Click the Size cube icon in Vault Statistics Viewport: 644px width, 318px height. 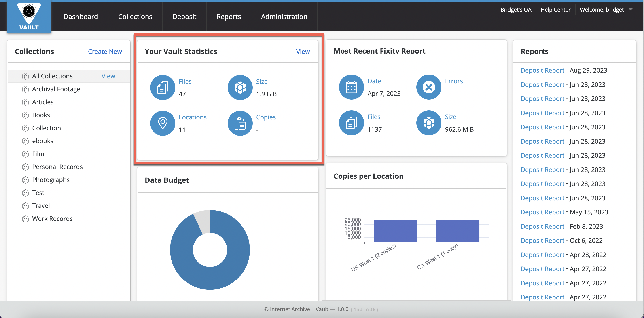click(x=240, y=88)
